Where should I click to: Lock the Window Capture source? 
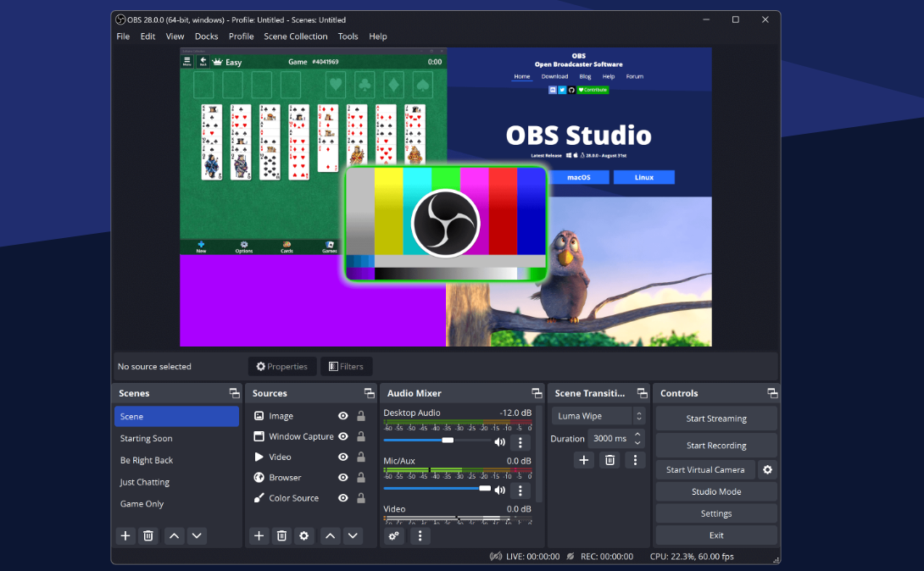point(360,436)
